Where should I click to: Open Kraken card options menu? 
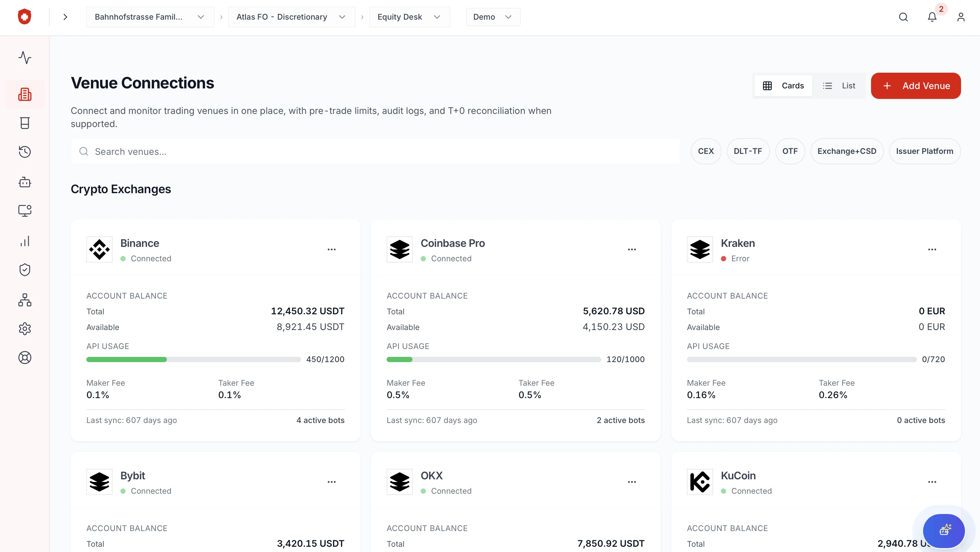pos(932,250)
